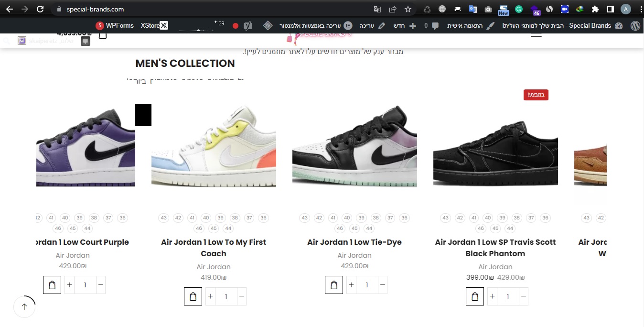This screenshot has height=327, width=644.
Task: Click the To My First Coach sneaker image
Action: (214, 146)
